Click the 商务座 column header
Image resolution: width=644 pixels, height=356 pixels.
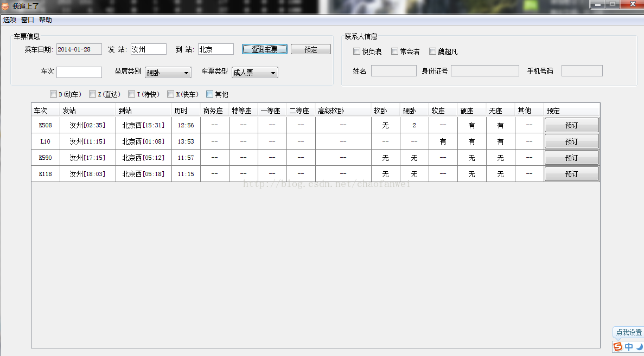215,111
